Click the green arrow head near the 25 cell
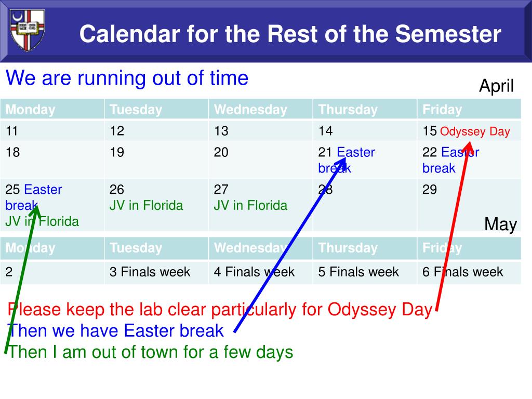 35,211
